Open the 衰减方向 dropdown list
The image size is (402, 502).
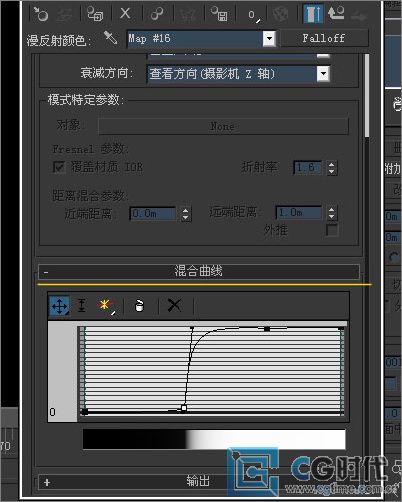coord(238,74)
